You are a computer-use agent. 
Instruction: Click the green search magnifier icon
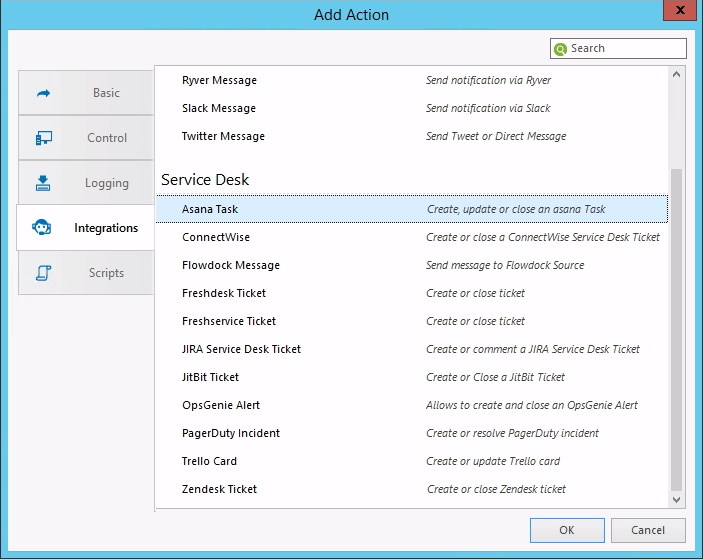click(x=560, y=49)
